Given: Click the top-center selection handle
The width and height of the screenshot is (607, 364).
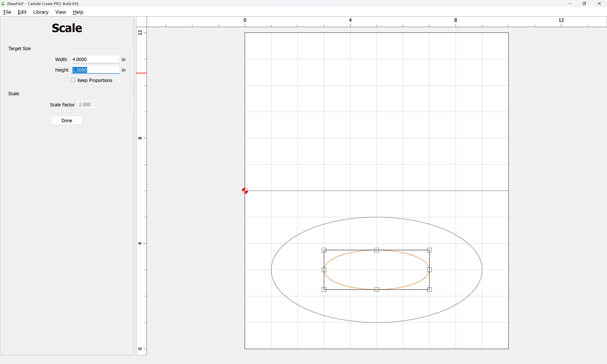Looking at the screenshot, I should [x=377, y=250].
